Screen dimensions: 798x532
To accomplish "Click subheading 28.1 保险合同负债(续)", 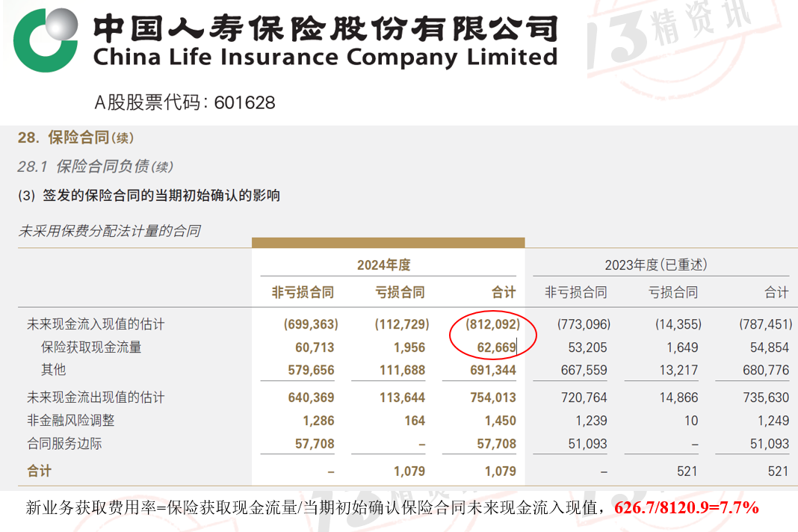I will (95, 167).
